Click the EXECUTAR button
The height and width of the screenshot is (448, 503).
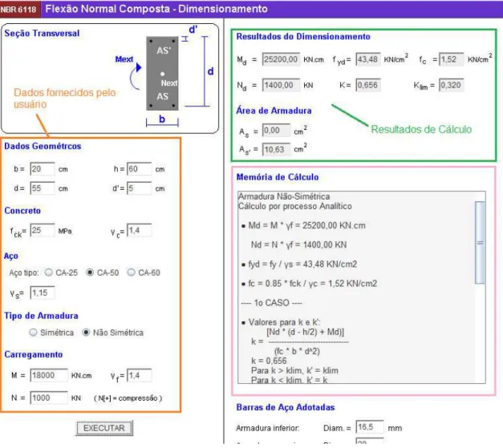104,428
